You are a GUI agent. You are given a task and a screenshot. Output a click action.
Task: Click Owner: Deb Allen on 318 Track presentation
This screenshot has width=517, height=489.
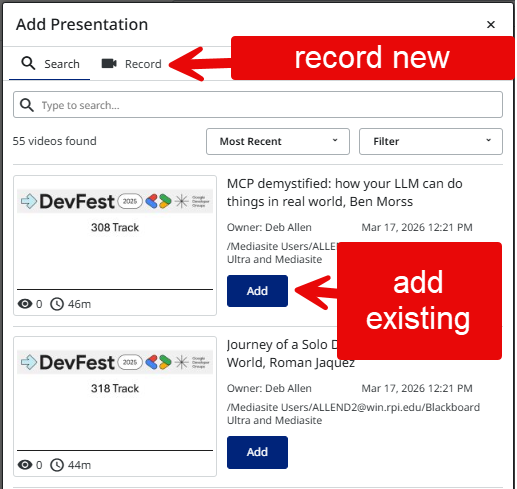269,388
